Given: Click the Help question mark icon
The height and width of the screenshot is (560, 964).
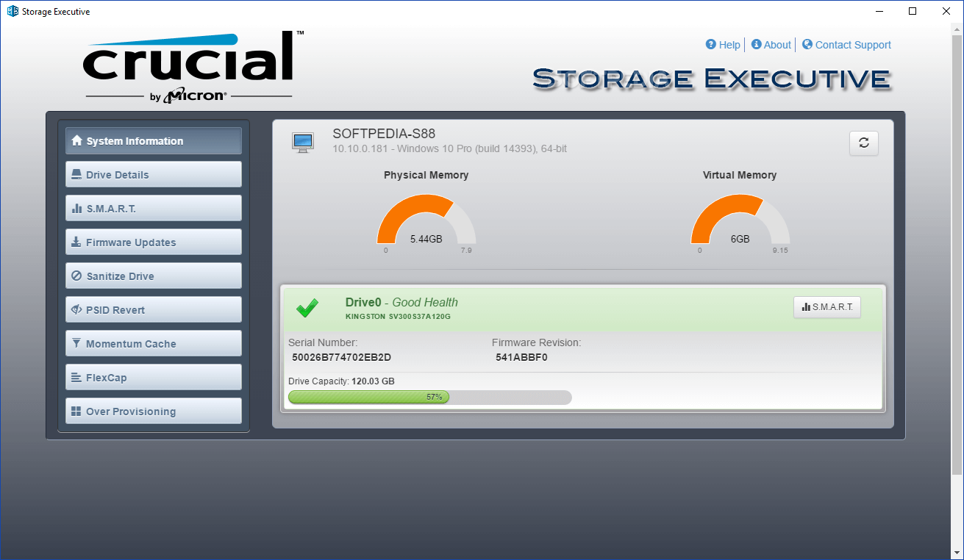Looking at the screenshot, I should tap(711, 44).
